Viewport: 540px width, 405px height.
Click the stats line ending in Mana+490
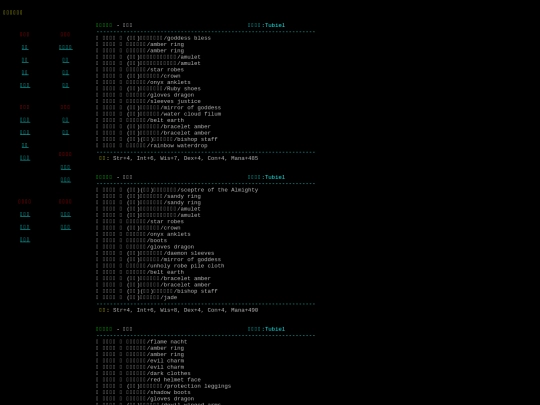(x=178, y=310)
